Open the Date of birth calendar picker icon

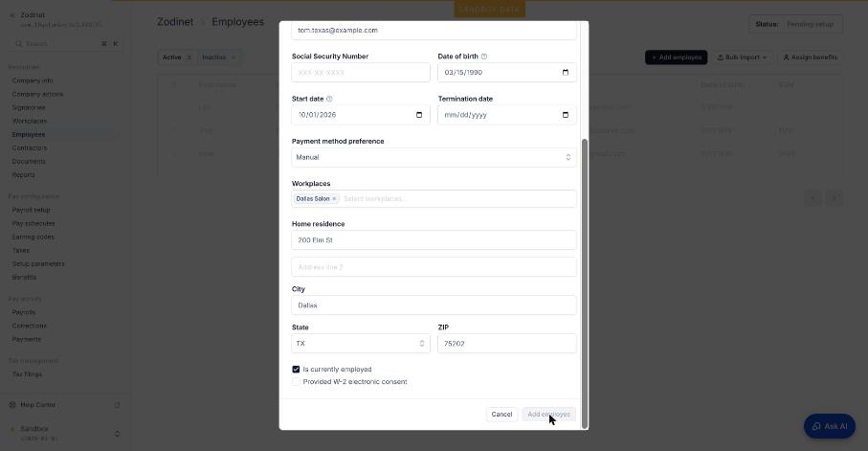coord(566,73)
